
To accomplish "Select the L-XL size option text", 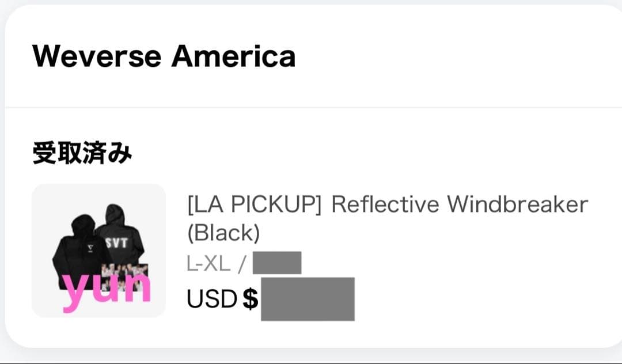I will pos(208,264).
